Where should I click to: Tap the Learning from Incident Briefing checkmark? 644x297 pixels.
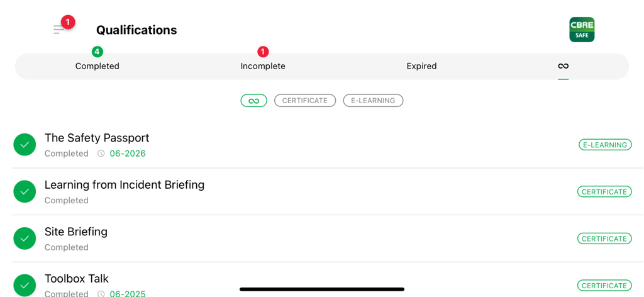(25, 191)
